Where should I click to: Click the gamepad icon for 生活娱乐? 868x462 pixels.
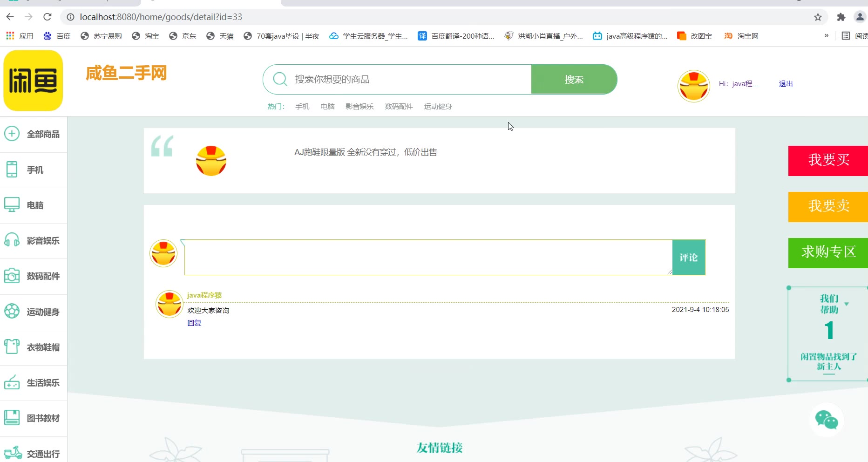click(x=12, y=382)
